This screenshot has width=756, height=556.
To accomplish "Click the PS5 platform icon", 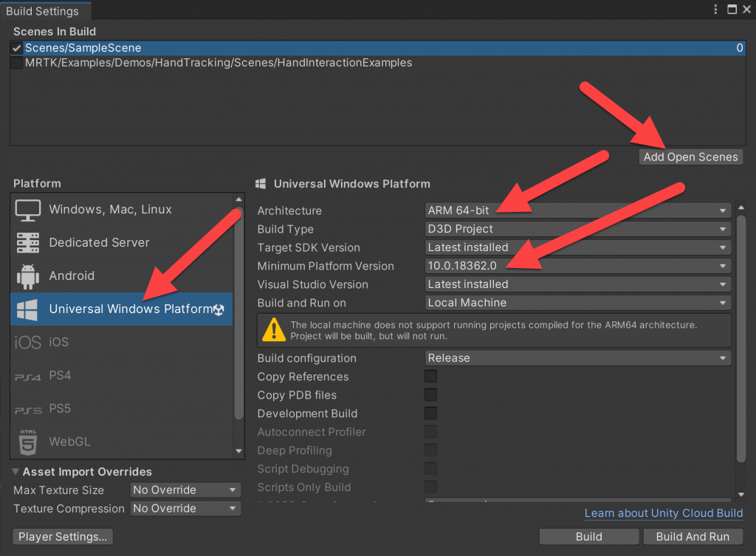I will click(27, 410).
